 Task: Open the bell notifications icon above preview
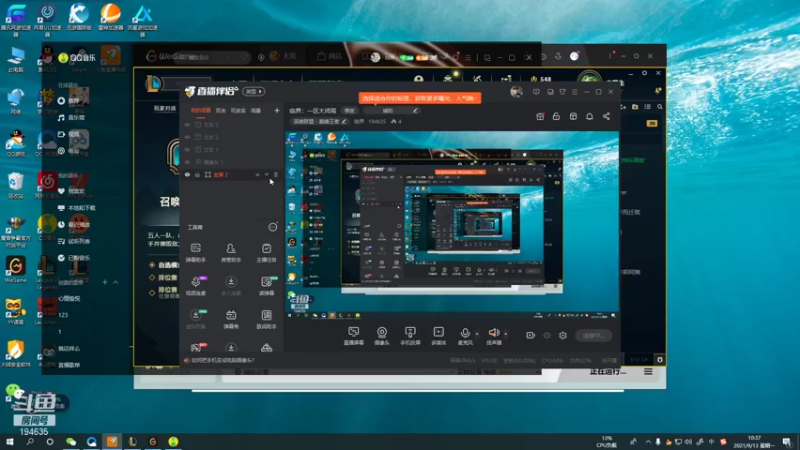(x=589, y=116)
